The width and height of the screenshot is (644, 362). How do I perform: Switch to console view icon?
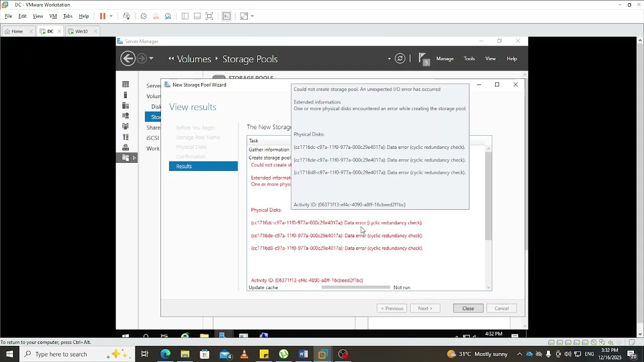[x=226, y=16]
